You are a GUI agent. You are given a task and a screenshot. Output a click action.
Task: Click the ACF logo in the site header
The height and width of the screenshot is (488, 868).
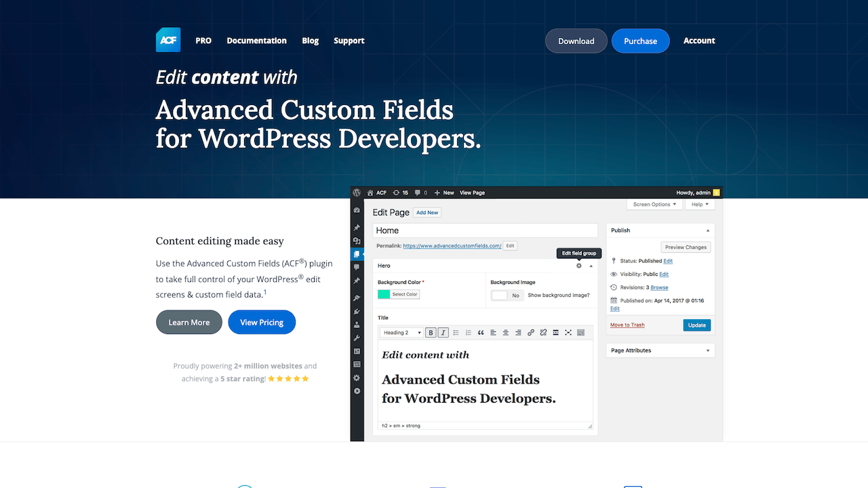pyautogui.click(x=168, y=40)
